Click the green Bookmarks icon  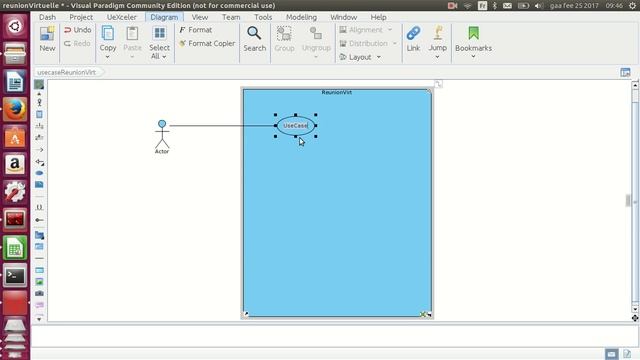[473, 33]
